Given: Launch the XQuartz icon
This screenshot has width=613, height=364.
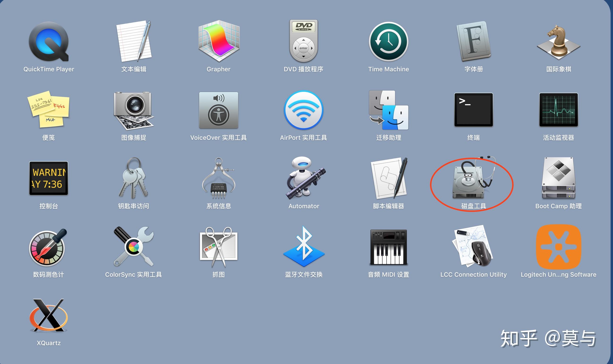Looking at the screenshot, I should coord(49,315).
